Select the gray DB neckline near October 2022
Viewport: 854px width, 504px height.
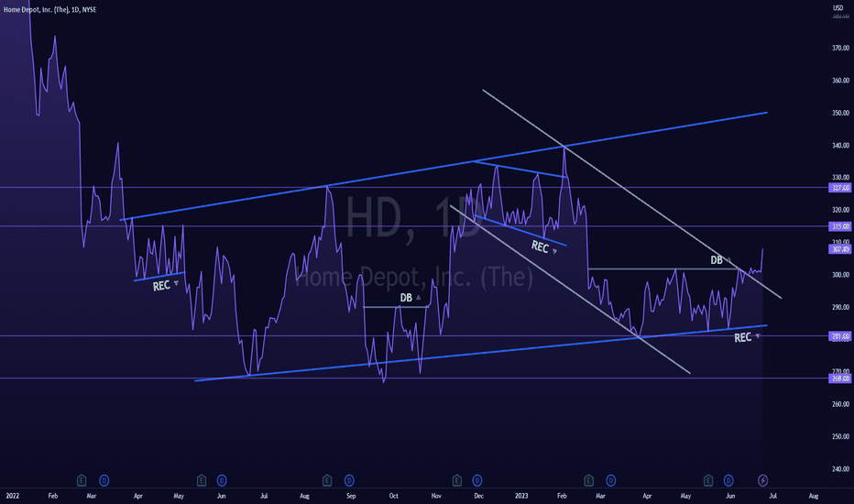(x=396, y=307)
